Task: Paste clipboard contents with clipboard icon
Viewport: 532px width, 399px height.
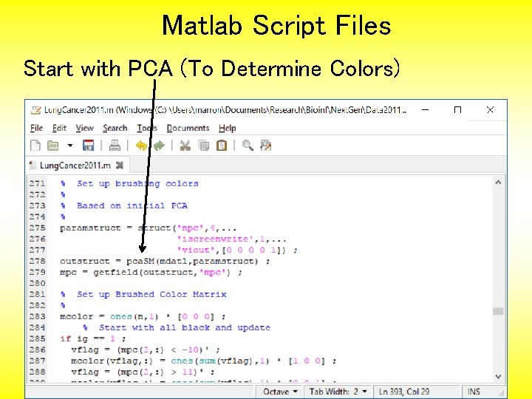Action: click(222, 146)
